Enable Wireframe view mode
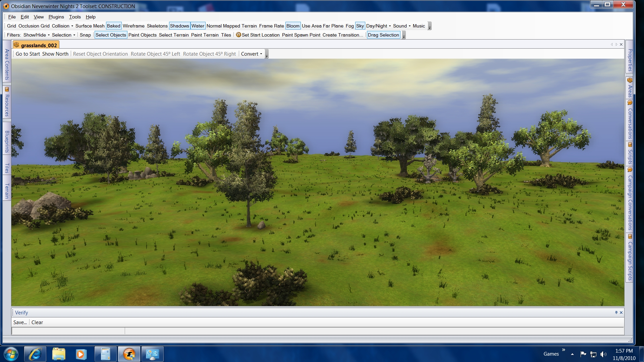The image size is (644, 362). click(133, 26)
